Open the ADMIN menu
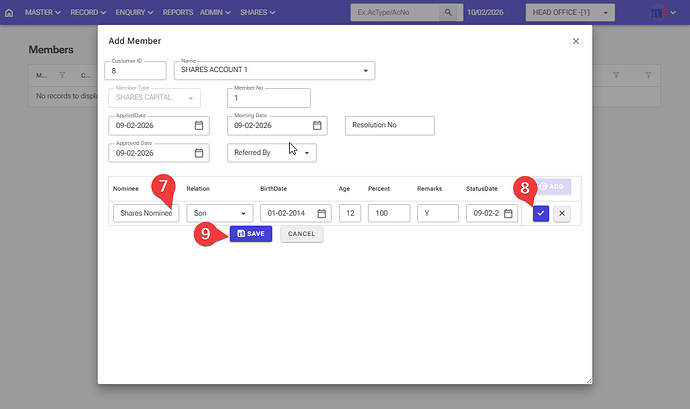Screen dimensions: 690x409 tap(215, 12)
